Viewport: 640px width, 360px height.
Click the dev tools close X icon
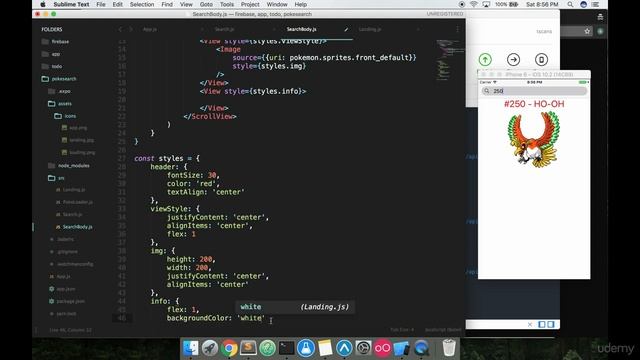tap(530, 324)
